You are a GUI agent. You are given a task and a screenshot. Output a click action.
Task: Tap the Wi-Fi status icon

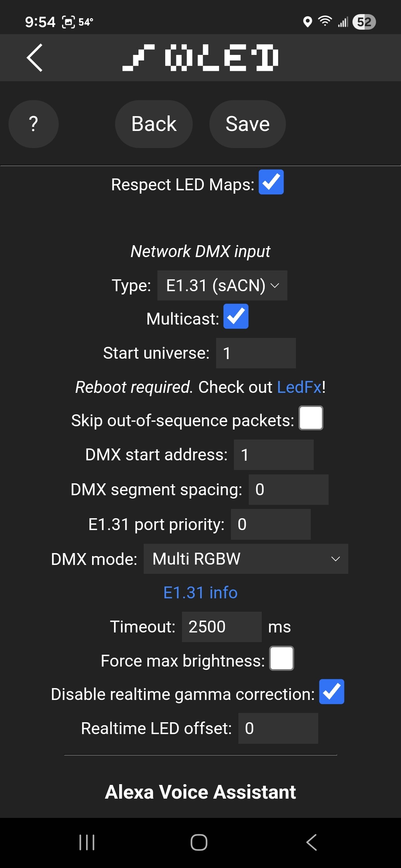[x=325, y=22]
